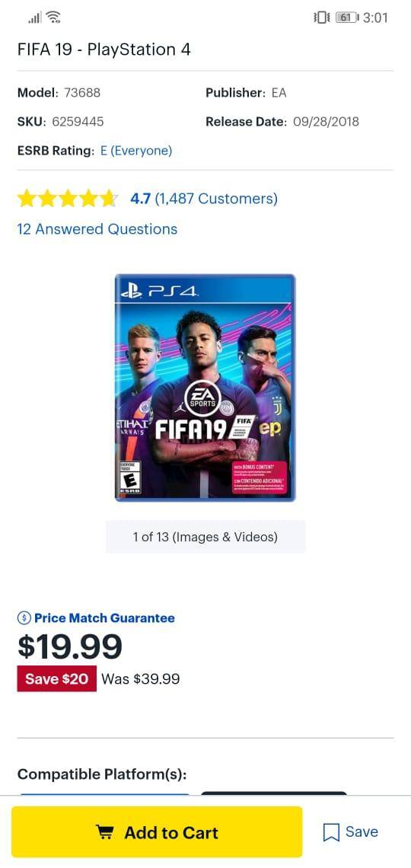
Task: Open the 1 of 13 gallery
Action: click(205, 537)
